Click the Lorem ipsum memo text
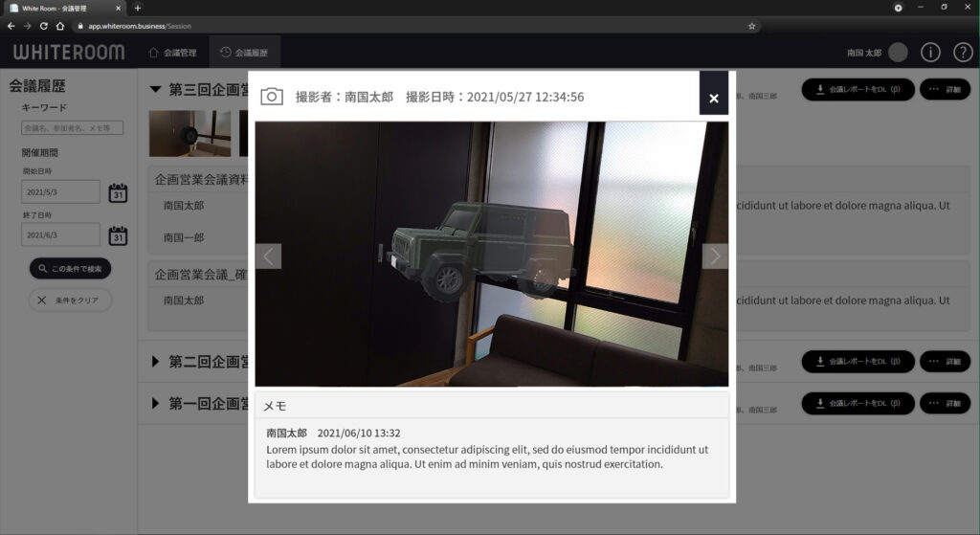 tap(487, 457)
